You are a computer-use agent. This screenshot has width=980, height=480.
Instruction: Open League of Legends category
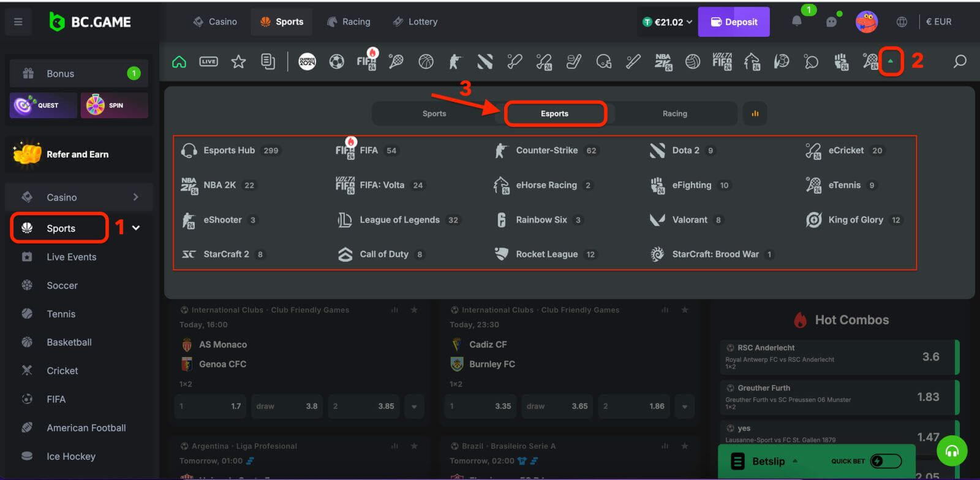[x=398, y=219]
